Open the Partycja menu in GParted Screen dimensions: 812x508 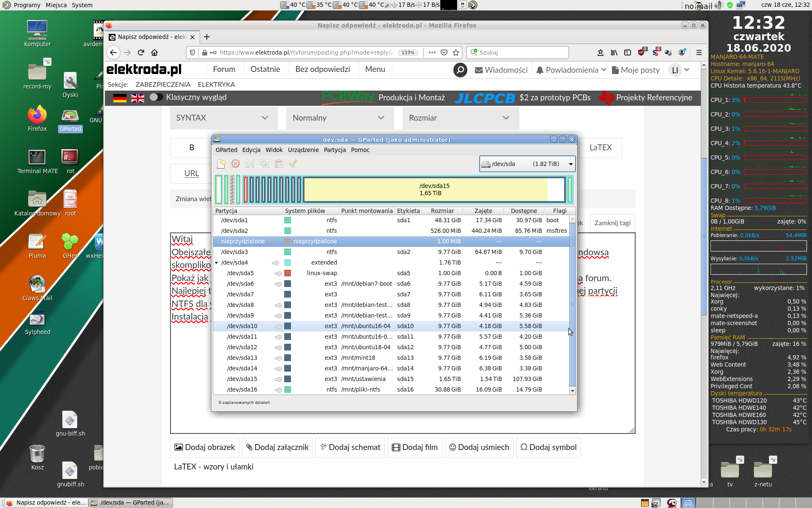(x=335, y=150)
